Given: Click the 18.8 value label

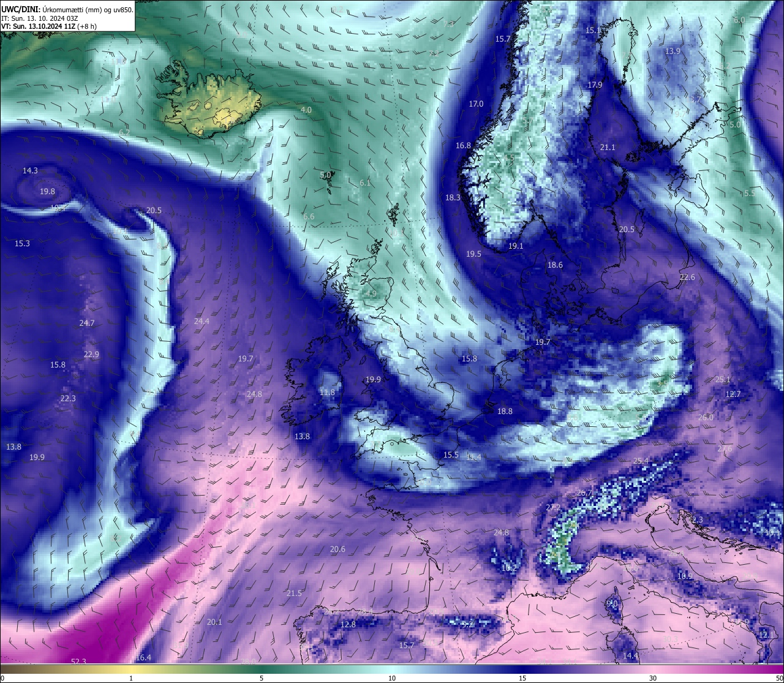Looking at the screenshot, I should (x=505, y=412).
